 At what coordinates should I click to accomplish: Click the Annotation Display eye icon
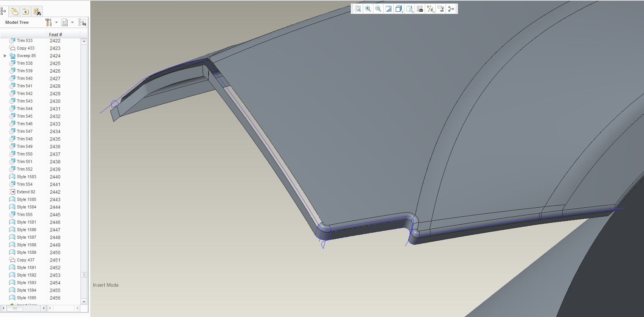441,9
